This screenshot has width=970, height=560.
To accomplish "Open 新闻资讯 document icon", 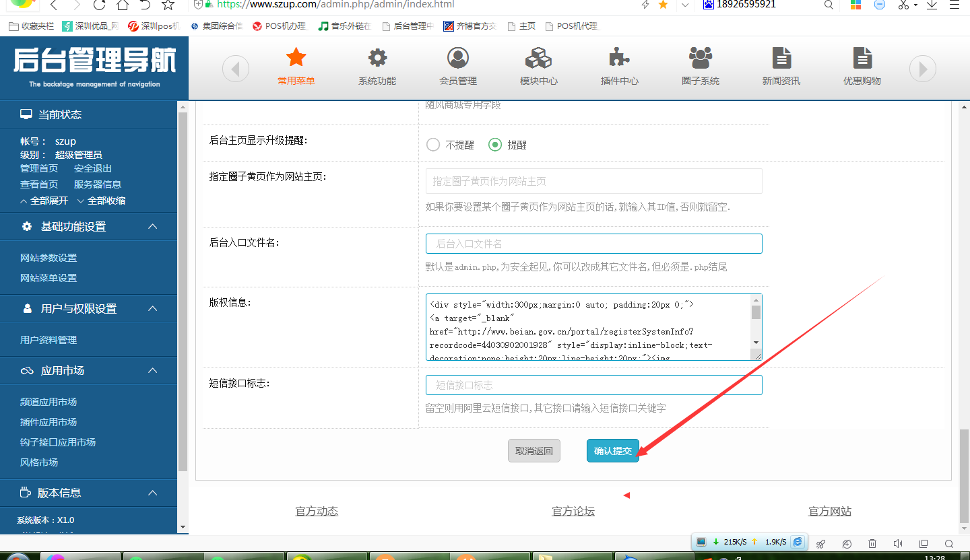I will point(781,59).
